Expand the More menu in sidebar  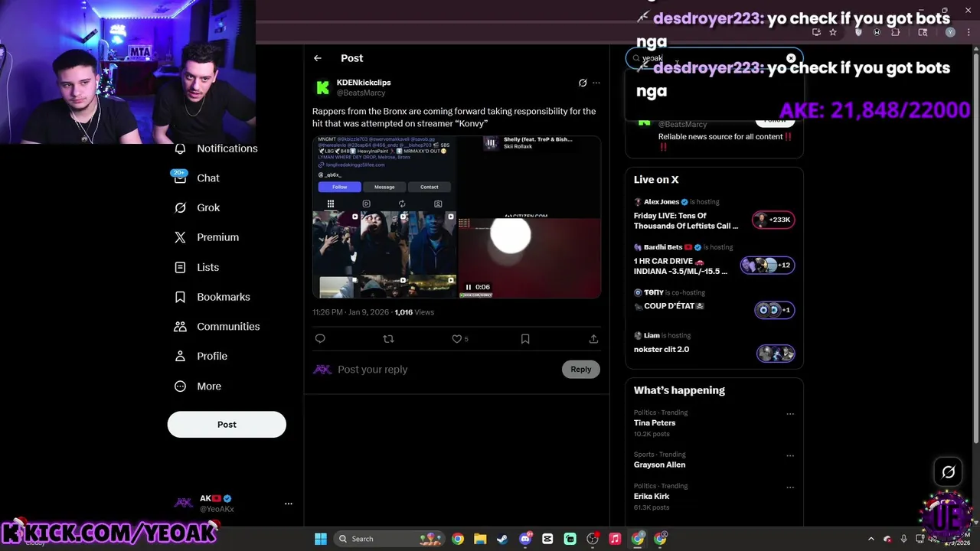click(x=198, y=386)
